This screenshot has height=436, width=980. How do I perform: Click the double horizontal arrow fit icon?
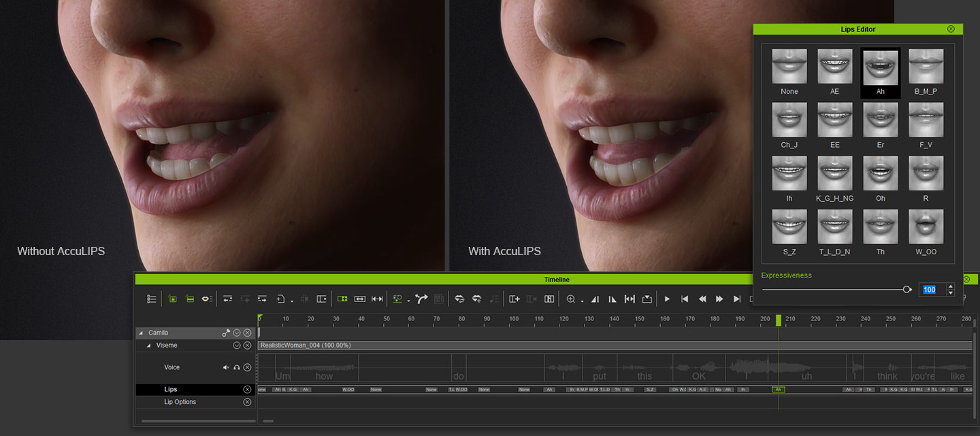360,299
